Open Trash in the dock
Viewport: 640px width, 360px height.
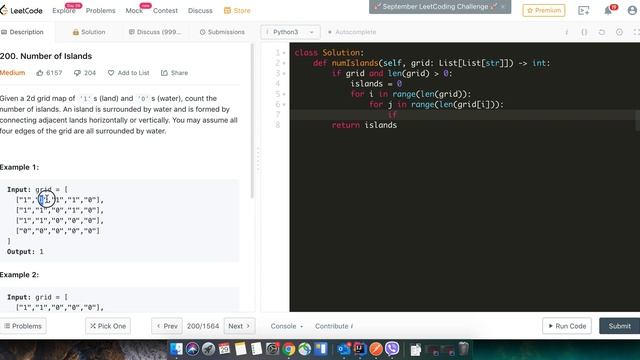(463, 349)
